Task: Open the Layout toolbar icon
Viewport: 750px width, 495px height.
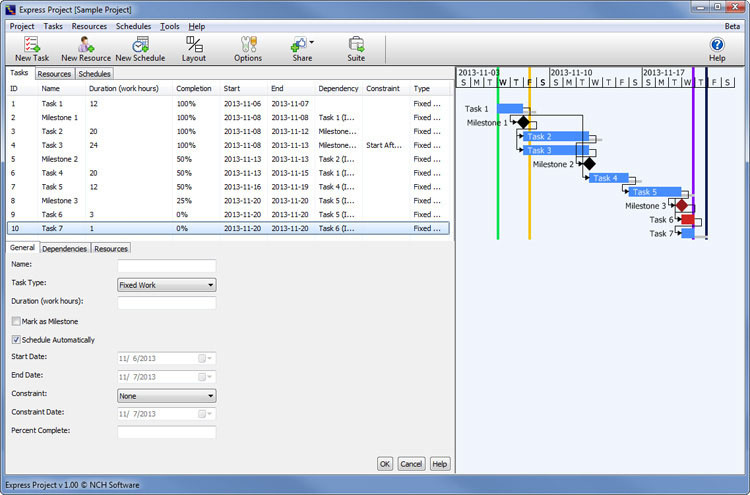Action: pos(194,49)
